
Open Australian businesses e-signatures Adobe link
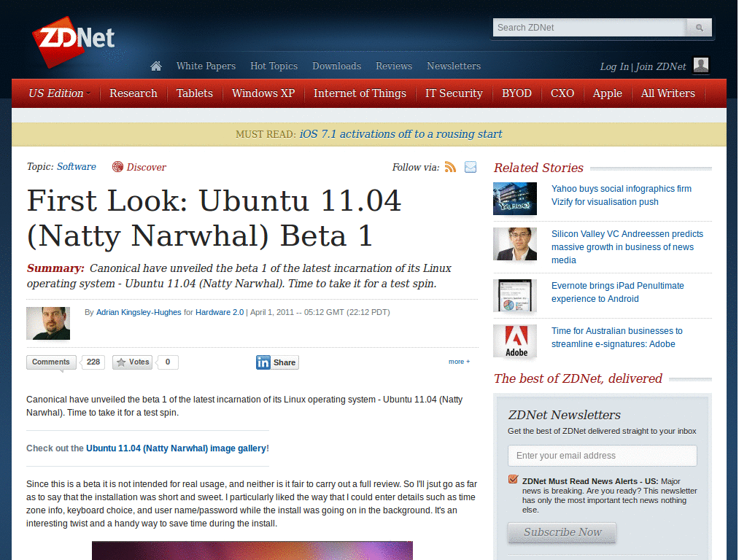[x=617, y=338]
